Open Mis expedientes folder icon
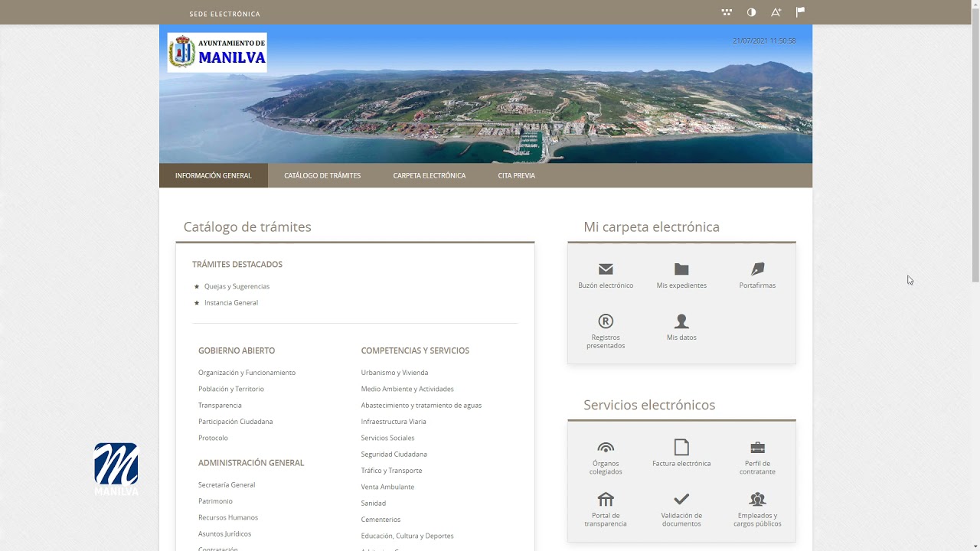The image size is (980, 551). pyautogui.click(x=681, y=269)
